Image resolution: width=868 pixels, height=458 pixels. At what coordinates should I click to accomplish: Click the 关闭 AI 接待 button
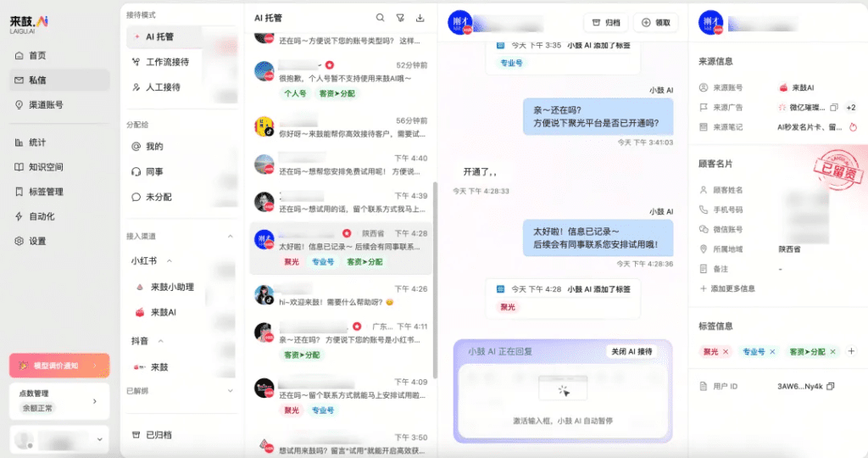[x=632, y=352]
